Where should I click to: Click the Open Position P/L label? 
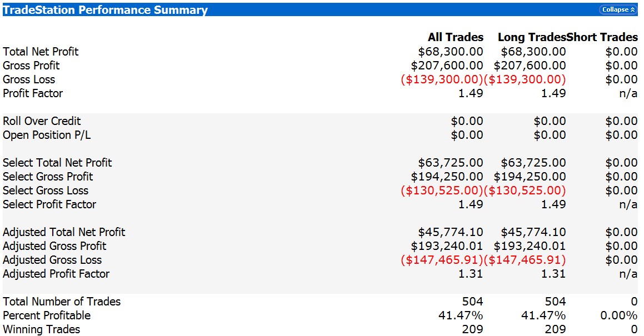click(x=47, y=135)
